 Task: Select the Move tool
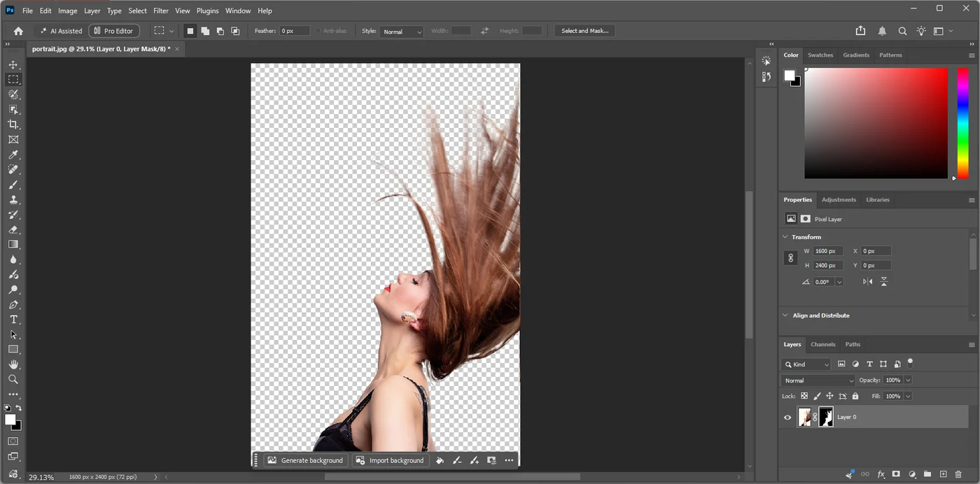coord(13,64)
